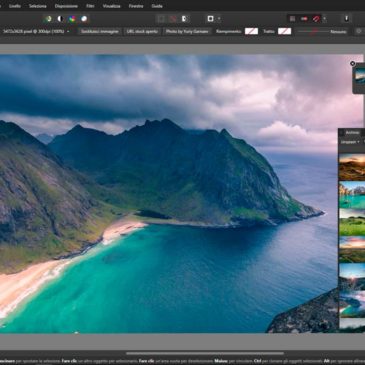
Task: Click the settings gear icon in context toolbar
Action: coord(359,31)
